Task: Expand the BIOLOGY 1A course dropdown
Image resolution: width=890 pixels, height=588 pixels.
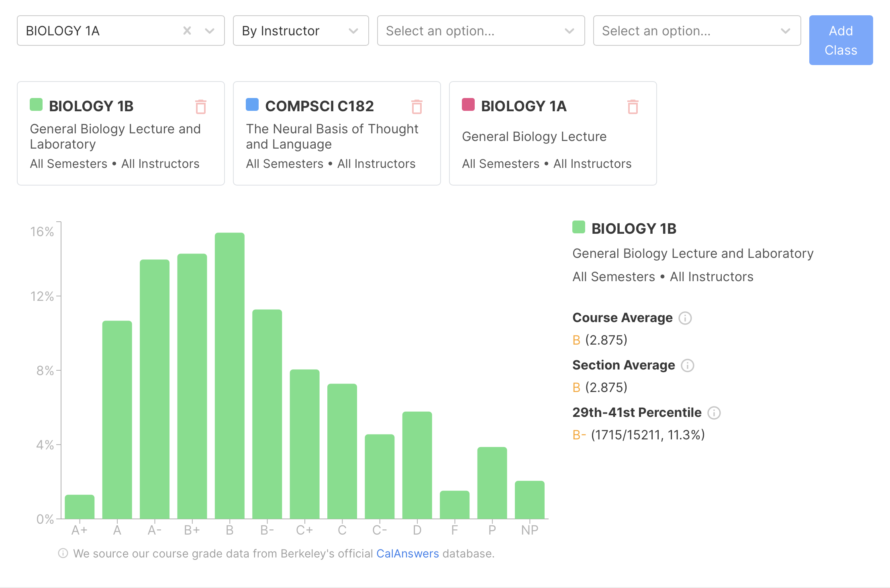Action: 209,31
